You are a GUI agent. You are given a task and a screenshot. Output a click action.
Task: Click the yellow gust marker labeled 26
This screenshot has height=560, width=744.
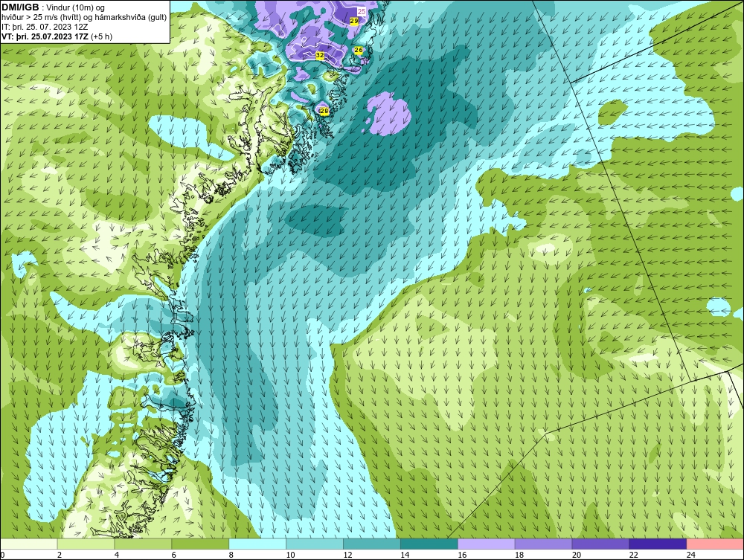[x=359, y=50]
